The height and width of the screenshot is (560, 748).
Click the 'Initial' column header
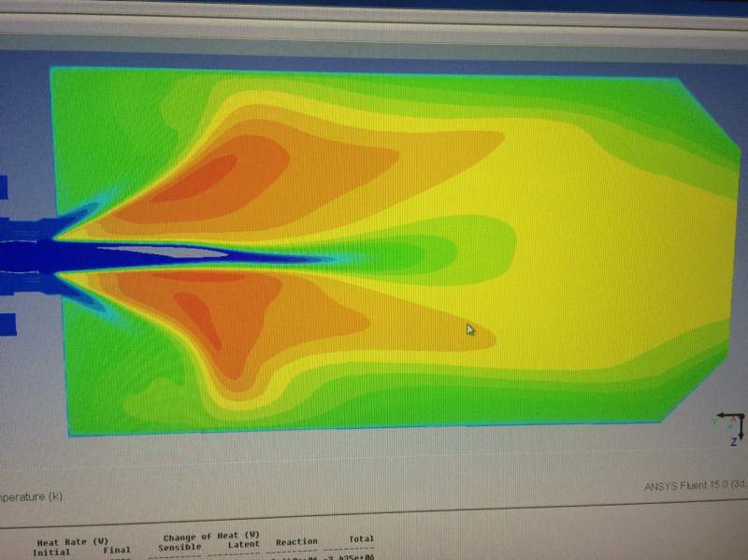coord(51,553)
